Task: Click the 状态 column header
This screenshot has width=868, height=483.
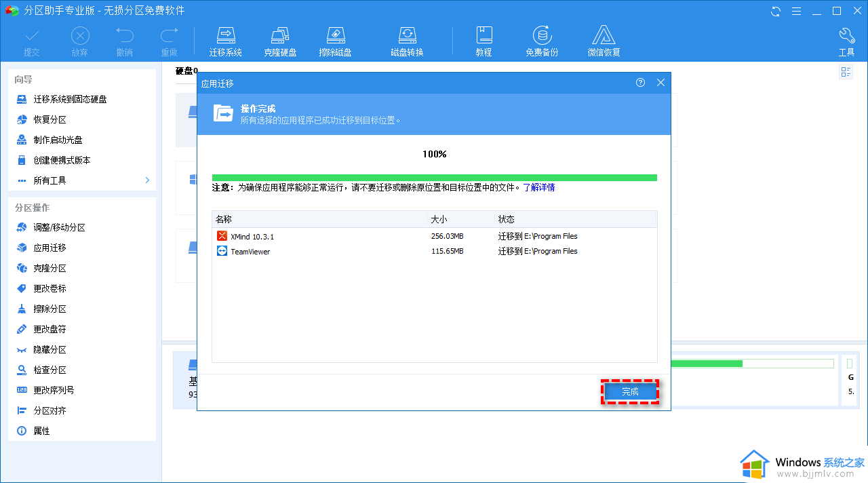Action: 576,219
